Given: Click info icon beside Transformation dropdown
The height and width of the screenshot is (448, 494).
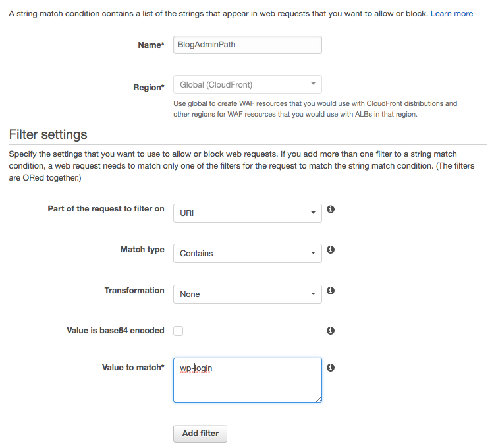Looking at the screenshot, I should pos(331,290).
